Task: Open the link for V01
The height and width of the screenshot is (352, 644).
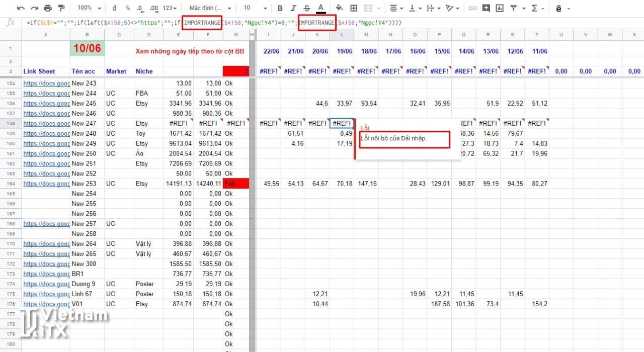Action: (46, 304)
